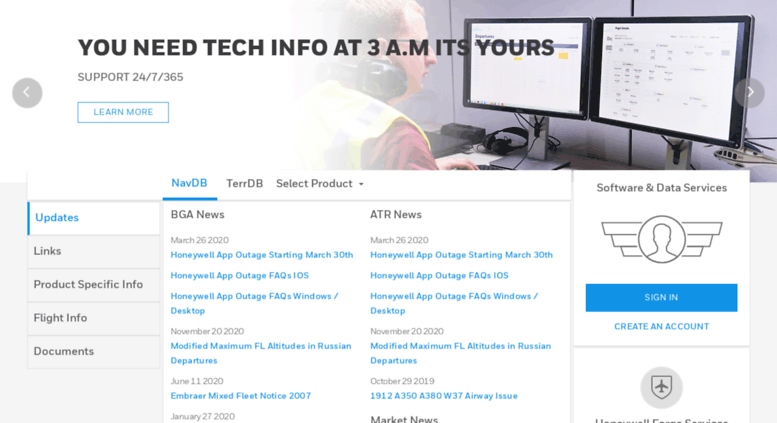Viewport: 777px width, 423px height.
Task: Click the June 11 2020 date
Action: [197, 381]
